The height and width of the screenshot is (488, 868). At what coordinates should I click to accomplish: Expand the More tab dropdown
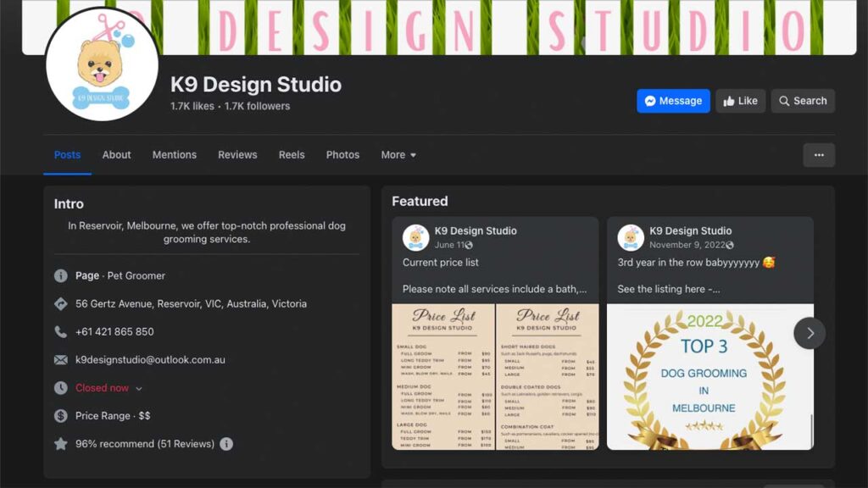[x=398, y=155]
